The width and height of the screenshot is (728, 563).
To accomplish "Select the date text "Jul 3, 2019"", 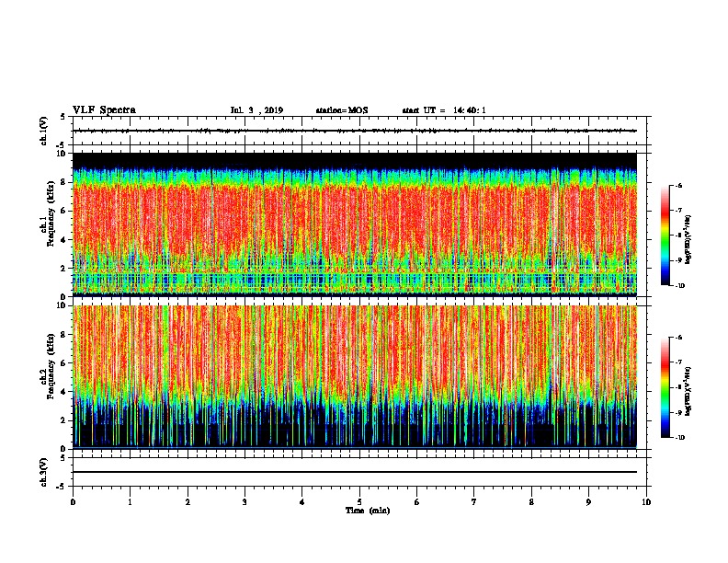I will [256, 110].
